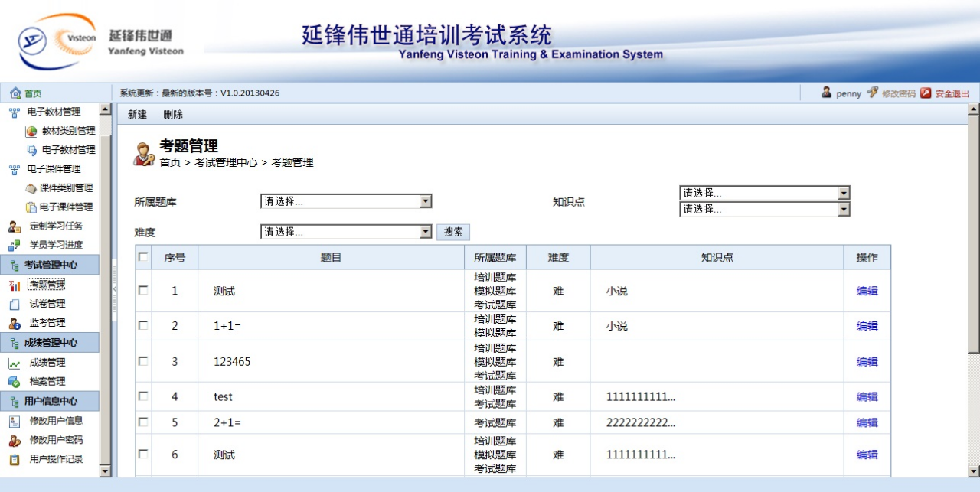Click the 电子课件管理 sub-item file icon
This screenshot has width=980, height=492.
coord(31,207)
